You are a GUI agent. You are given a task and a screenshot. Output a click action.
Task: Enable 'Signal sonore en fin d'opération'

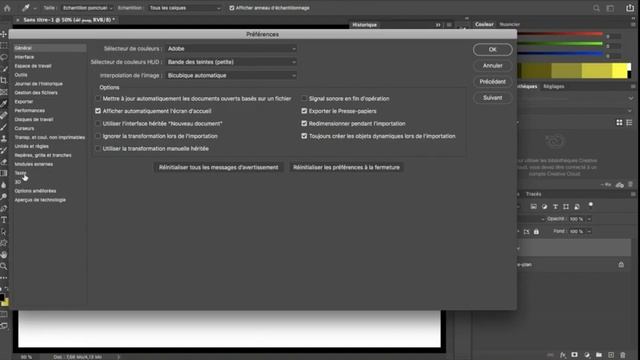304,98
